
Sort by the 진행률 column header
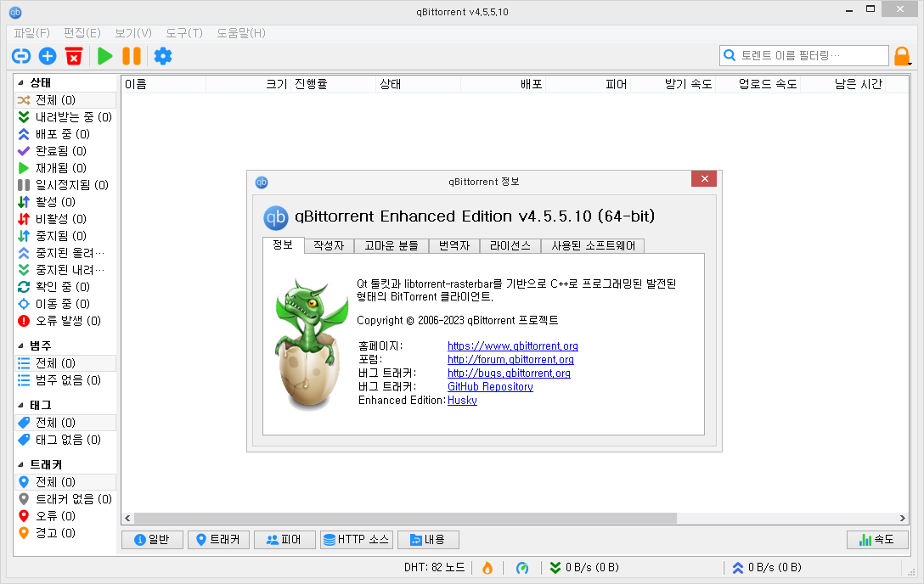333,84
